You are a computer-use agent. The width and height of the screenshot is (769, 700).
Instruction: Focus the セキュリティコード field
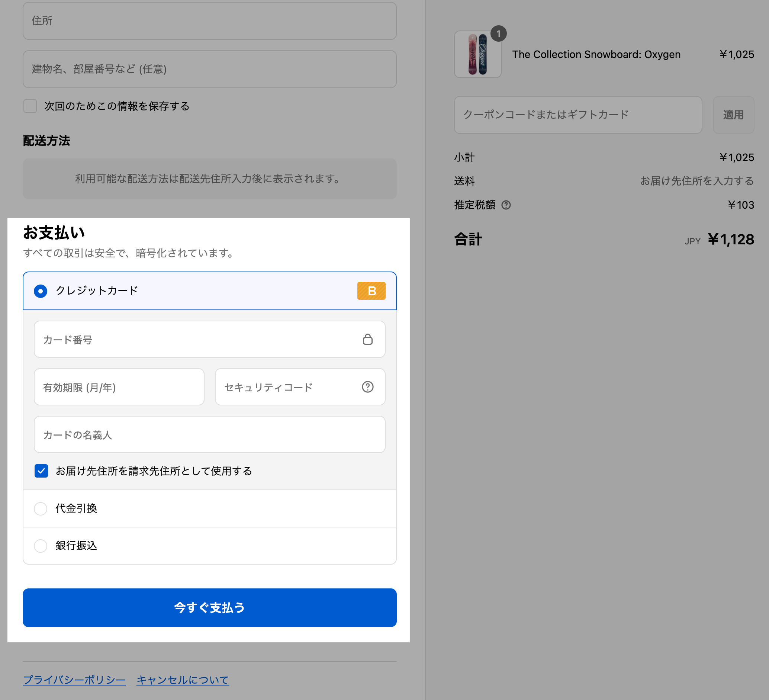click(300, 387)
